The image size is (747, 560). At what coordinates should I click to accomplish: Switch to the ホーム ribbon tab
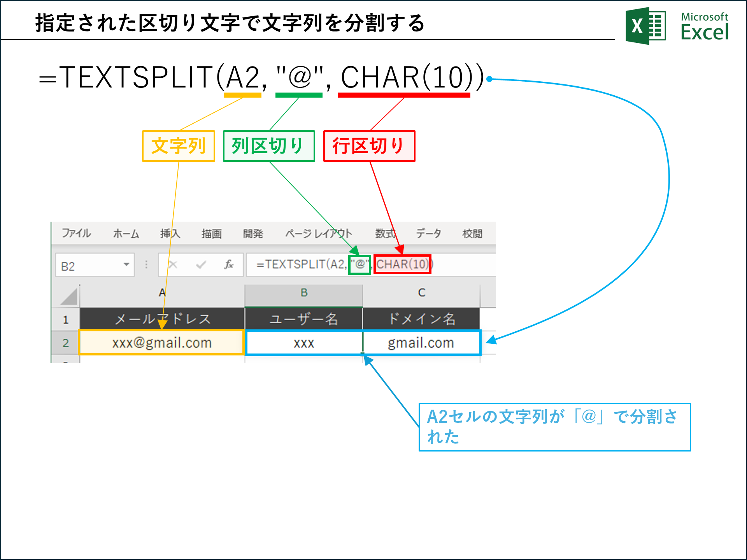[126, 234]
